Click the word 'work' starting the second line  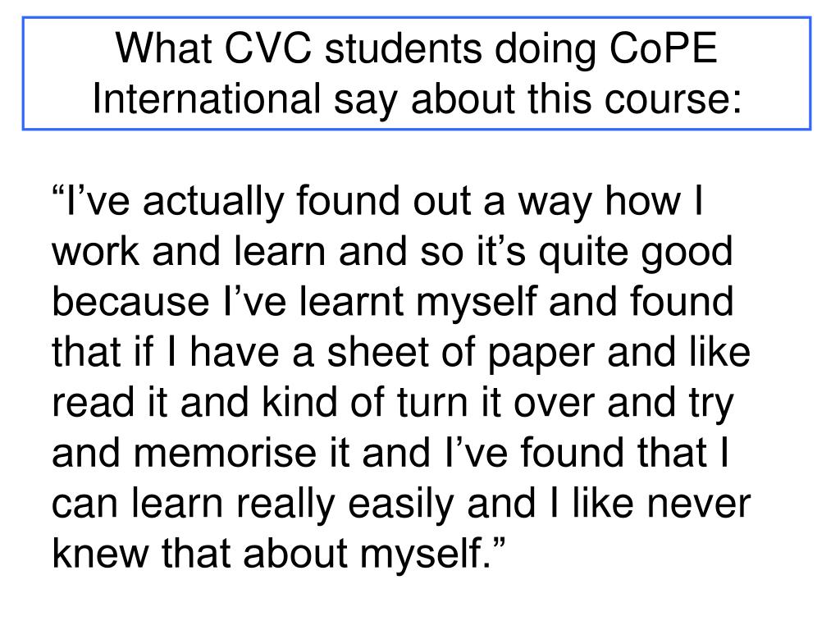pyautogui.click(x=96, y=251)
